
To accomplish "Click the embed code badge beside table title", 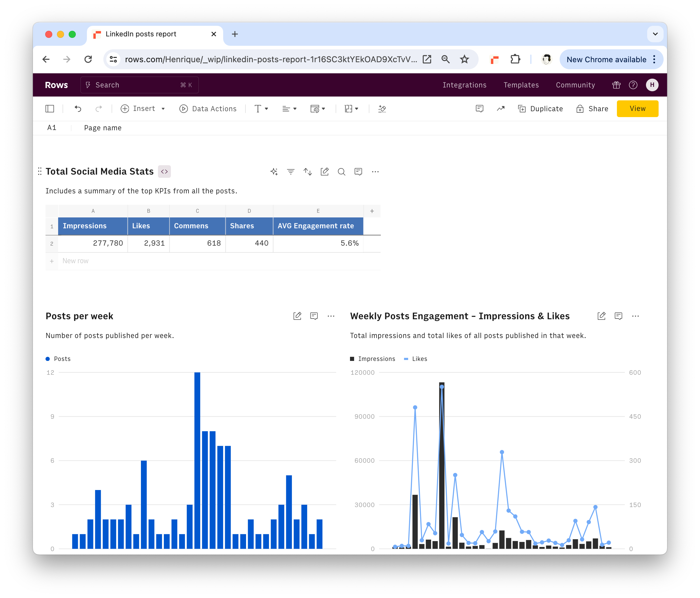I will tap(164, 172).
